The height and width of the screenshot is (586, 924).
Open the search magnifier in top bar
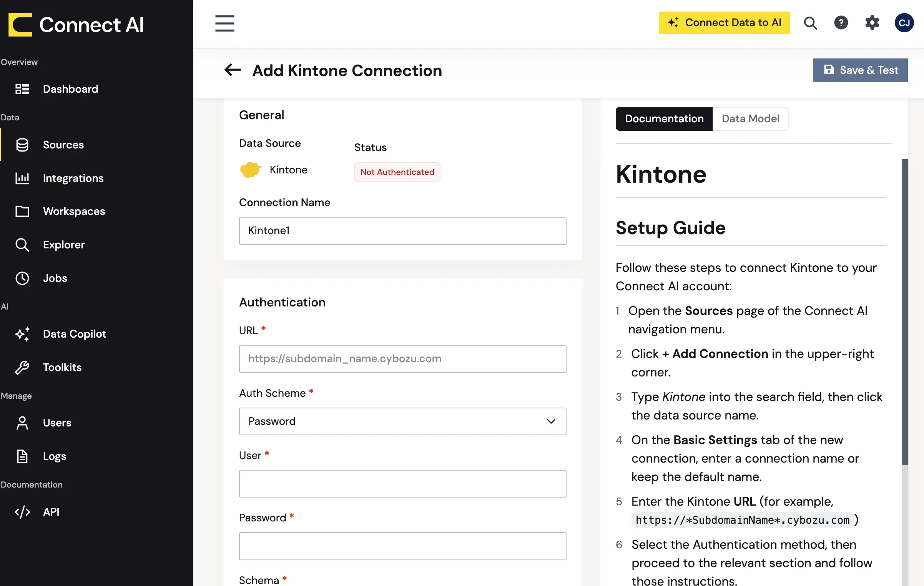[810, 23]
